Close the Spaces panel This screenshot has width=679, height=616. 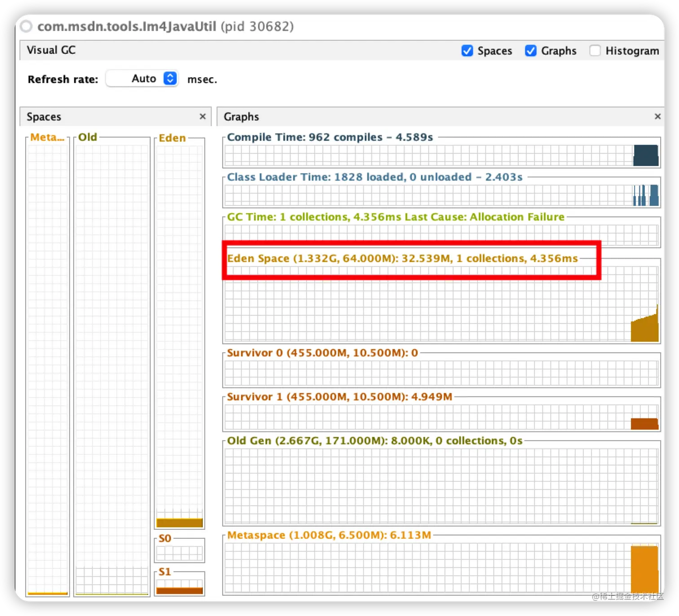(203, 116)
